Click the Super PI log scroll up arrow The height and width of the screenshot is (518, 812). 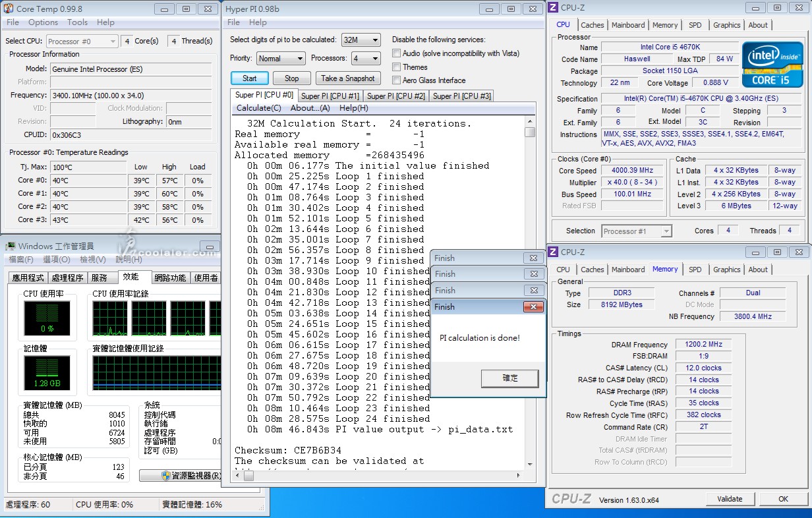tap(530, 123)
